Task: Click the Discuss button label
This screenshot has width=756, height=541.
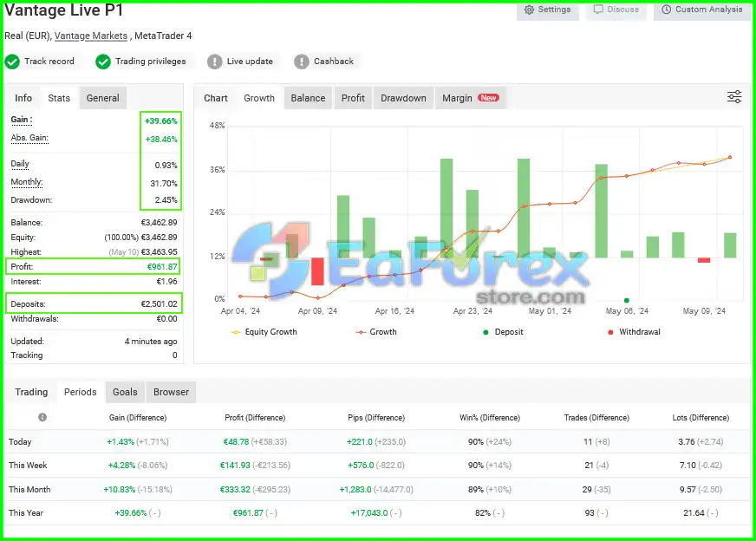Action: click(x=623, y=10)
